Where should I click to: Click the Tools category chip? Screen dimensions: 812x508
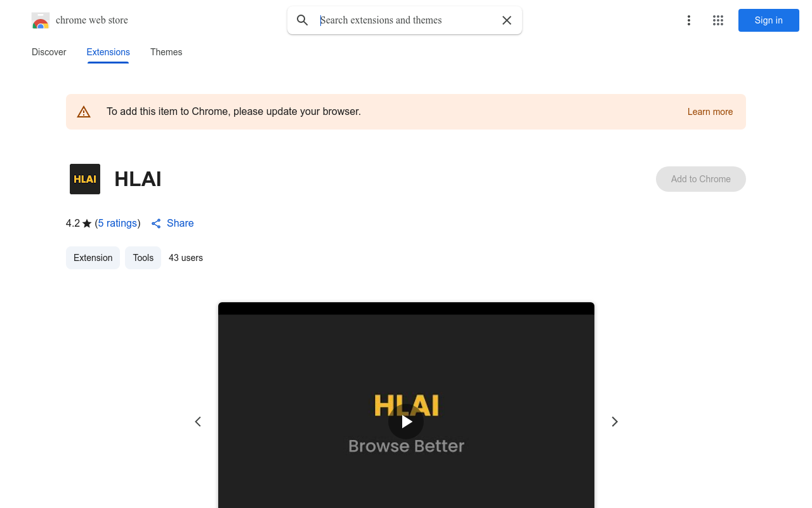(x=143, y=258)
